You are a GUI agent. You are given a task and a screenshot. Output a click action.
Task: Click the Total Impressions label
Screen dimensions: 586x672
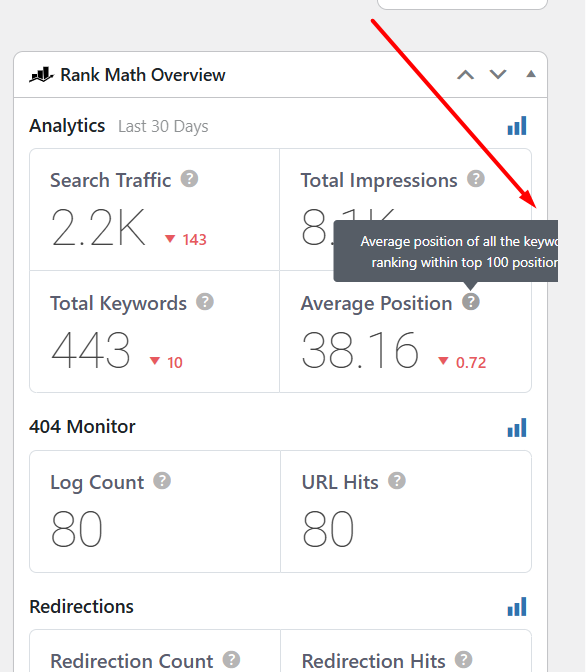coord(379,180)
